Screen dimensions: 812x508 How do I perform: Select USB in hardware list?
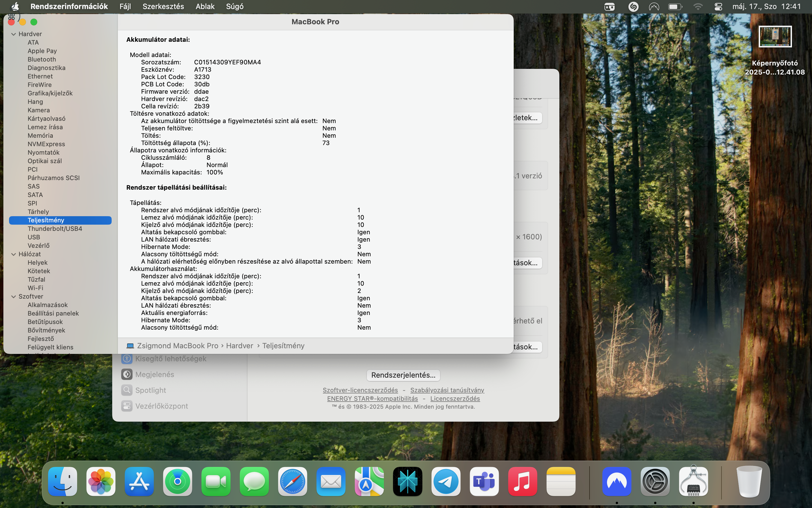click(34, 237)
